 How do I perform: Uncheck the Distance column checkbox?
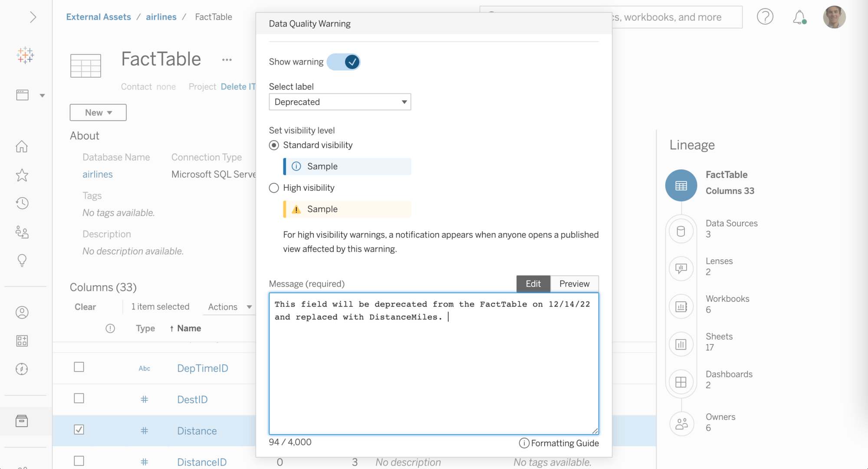[x=79, y=429]
